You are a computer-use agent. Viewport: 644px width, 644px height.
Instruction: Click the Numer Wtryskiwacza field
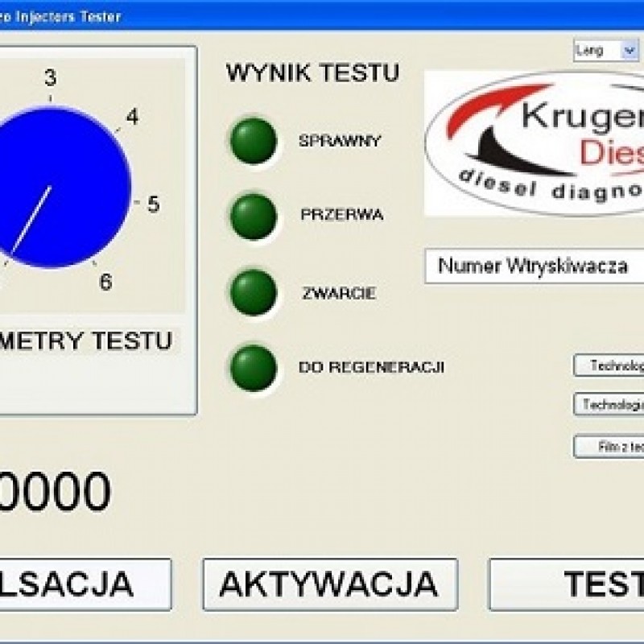click(x=535, y=266)
